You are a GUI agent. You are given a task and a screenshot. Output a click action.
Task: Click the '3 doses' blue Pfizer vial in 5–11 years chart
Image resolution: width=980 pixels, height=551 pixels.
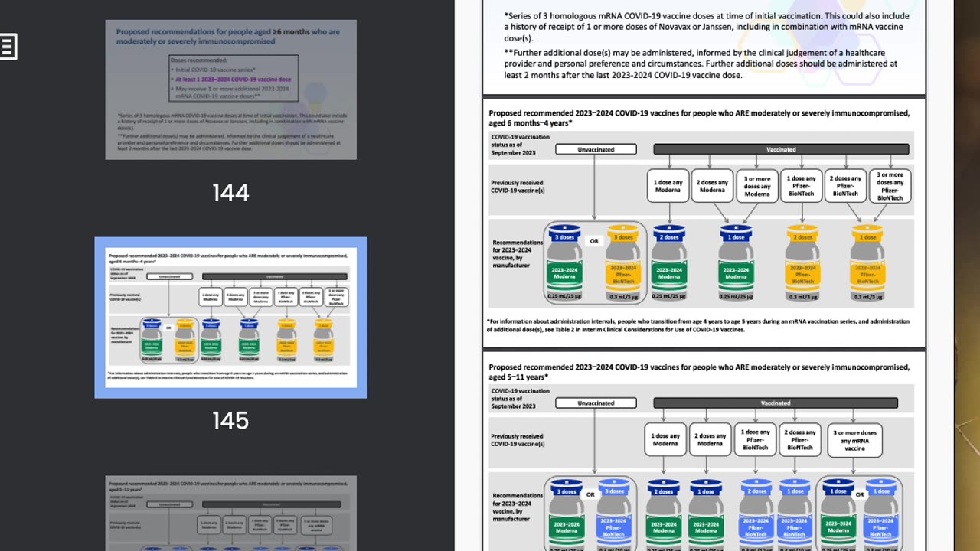coord(613,514)
